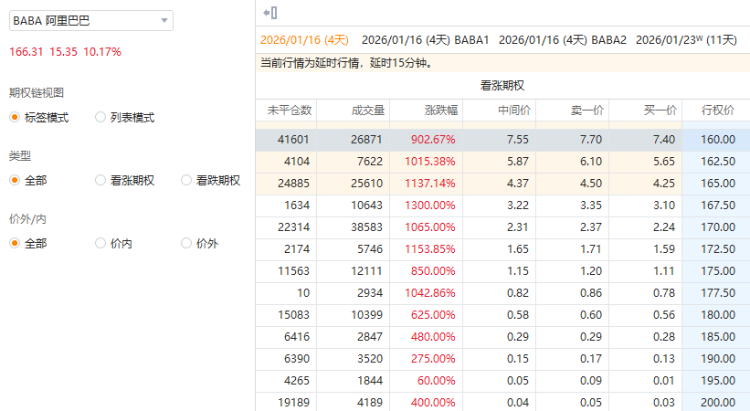
Task: Switch to 列表模式 view mode
Action: [x=100, y=117]
